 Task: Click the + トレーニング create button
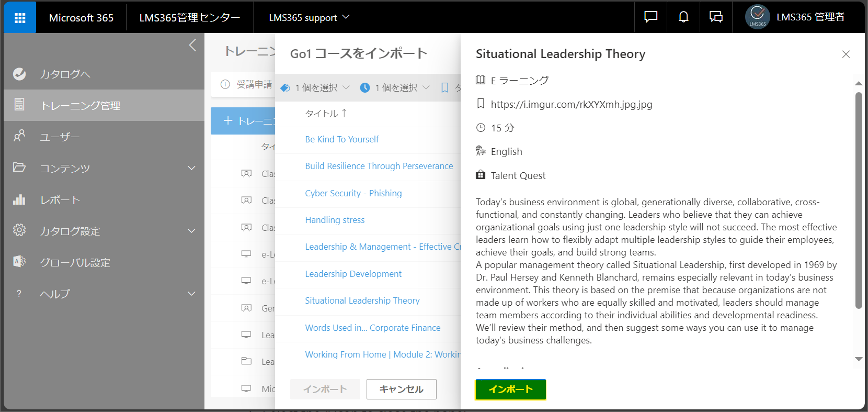click(243, 121)
